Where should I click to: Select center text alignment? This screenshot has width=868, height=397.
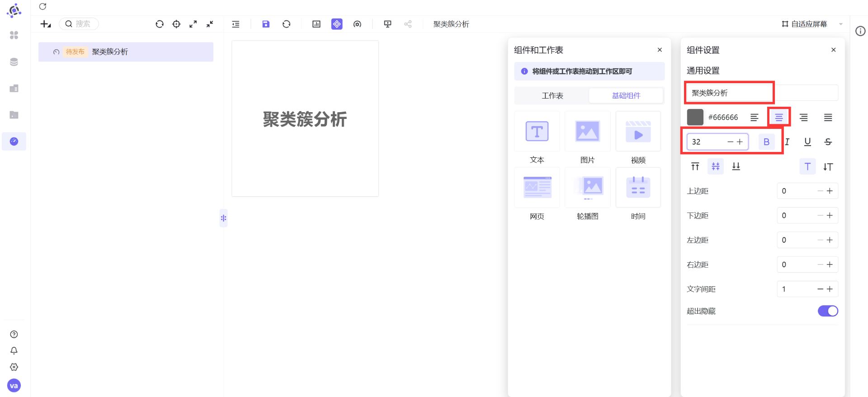[x=779, y=118]
